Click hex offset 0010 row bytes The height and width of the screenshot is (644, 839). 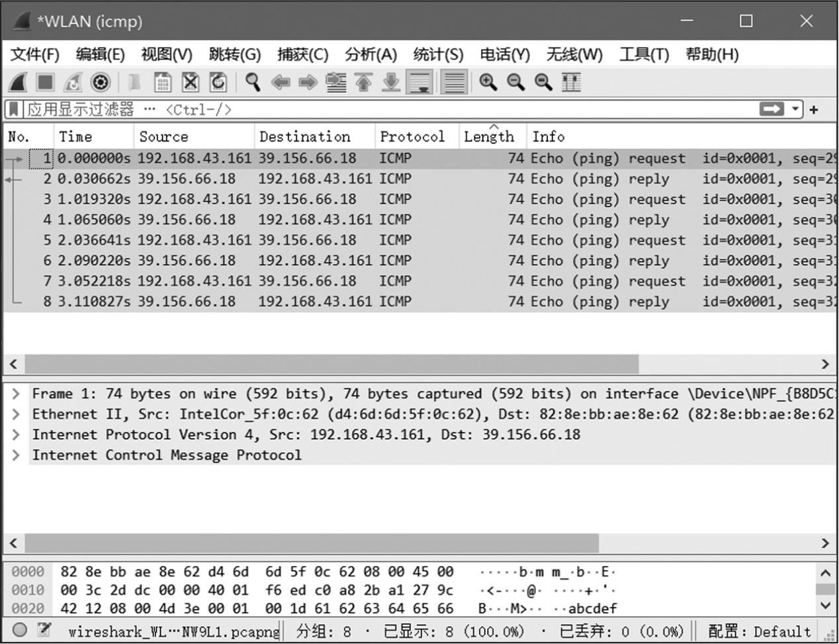point(257,590)
